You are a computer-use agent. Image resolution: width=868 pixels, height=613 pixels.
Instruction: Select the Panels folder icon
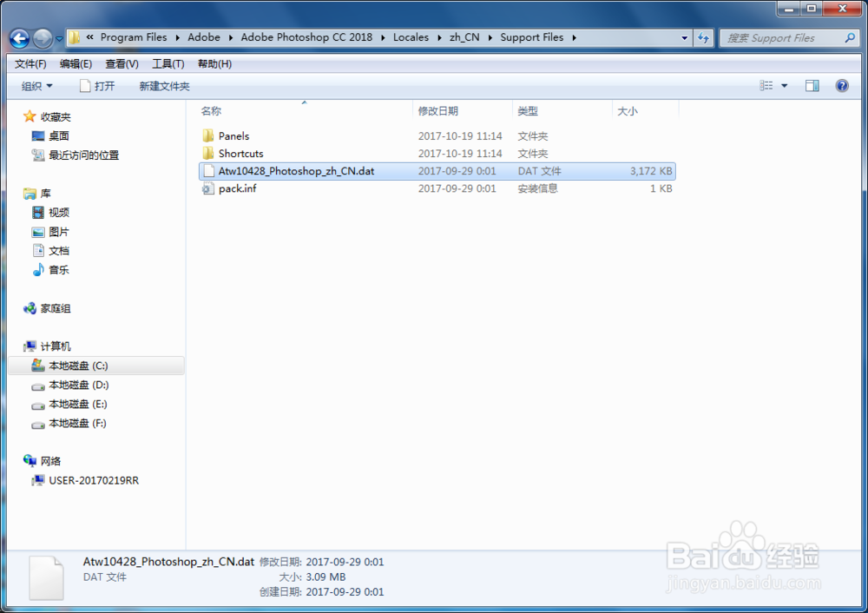point(208,135)
